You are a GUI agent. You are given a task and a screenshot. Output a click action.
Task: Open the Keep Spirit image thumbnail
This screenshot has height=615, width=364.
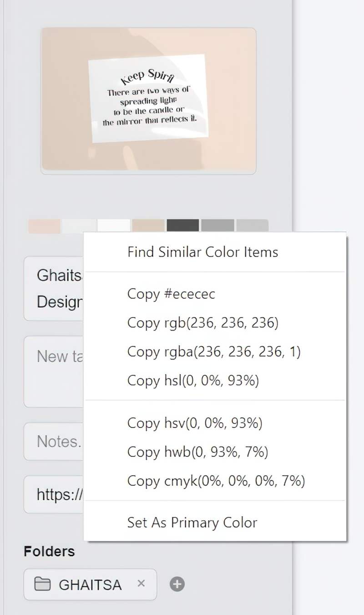pos(148,101)
